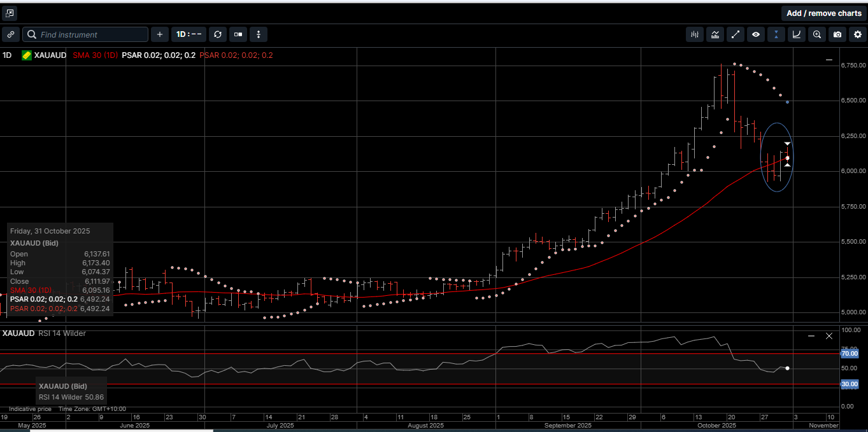Click the refresh icon to reload the chart
The height and width of the screenshot is (432, 868).
click(x=218, y=34)
